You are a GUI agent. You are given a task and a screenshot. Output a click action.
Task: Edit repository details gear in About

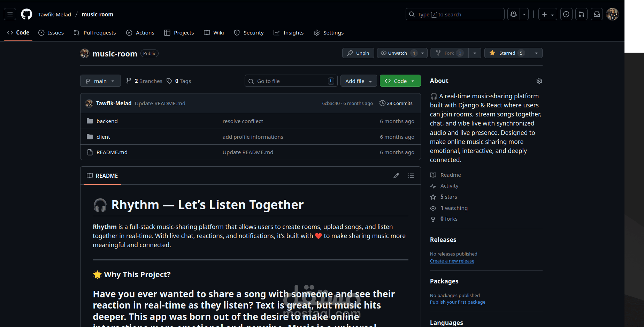[x=539, y=81]
